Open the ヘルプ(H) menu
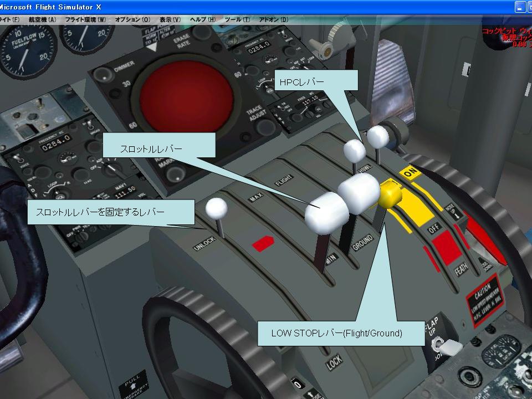 pyautogui.click(x=203, y=20)
